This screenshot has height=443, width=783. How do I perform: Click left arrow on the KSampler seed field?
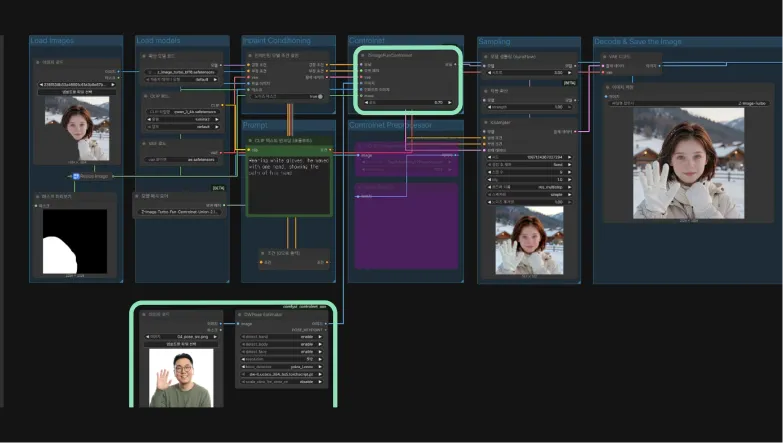pos(490,157)
